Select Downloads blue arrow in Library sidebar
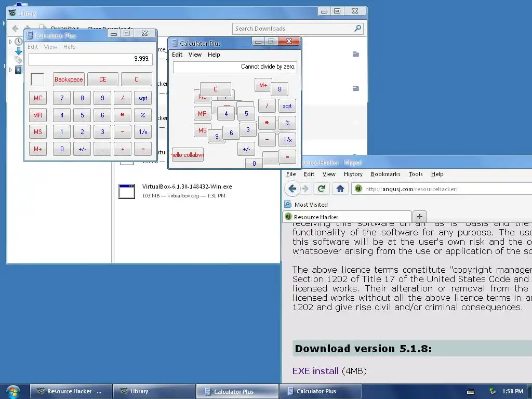532x399 pixels. (x=19, y=51)
